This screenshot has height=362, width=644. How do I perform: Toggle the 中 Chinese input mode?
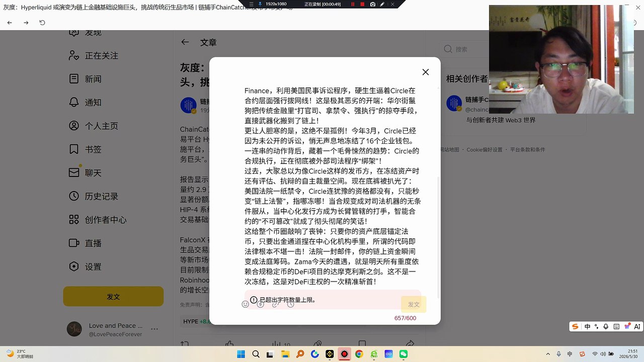[x=587, y=327]
